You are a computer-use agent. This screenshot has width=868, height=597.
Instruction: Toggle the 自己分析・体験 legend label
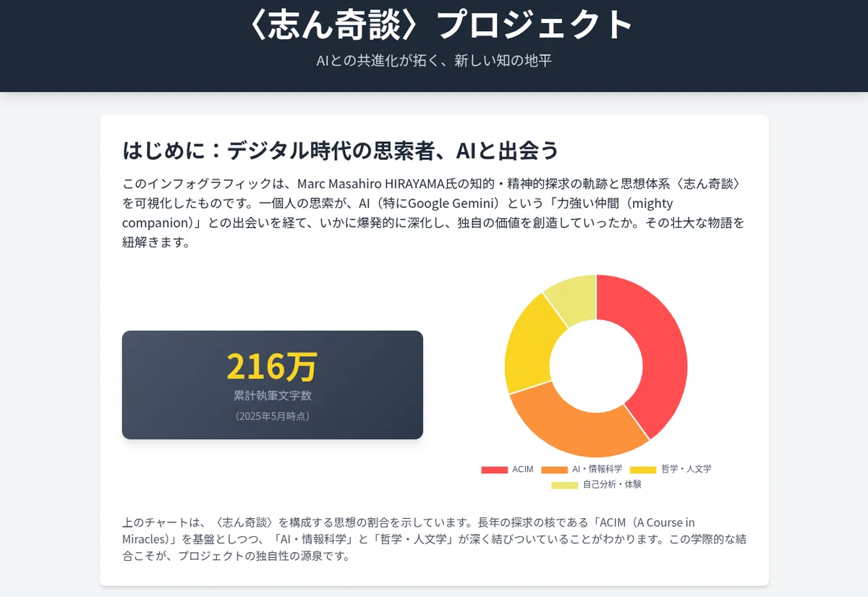point(612,485)
